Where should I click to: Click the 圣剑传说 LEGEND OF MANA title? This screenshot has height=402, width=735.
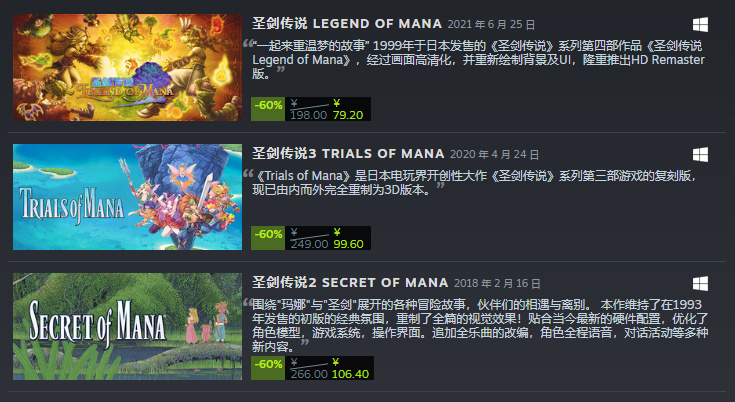pos(347,23)
